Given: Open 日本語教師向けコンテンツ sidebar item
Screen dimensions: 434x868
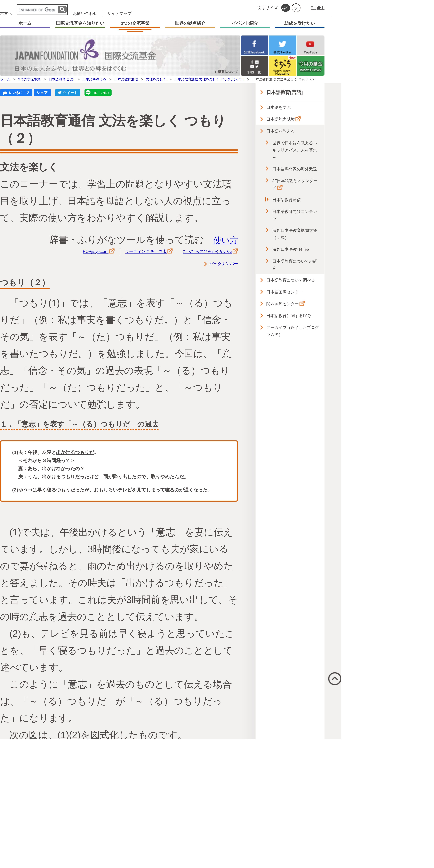Looking at the screenshot, I should [295, 215].
